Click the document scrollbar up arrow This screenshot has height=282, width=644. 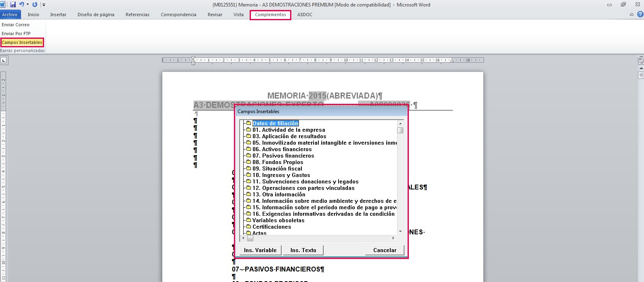[641, 69]
